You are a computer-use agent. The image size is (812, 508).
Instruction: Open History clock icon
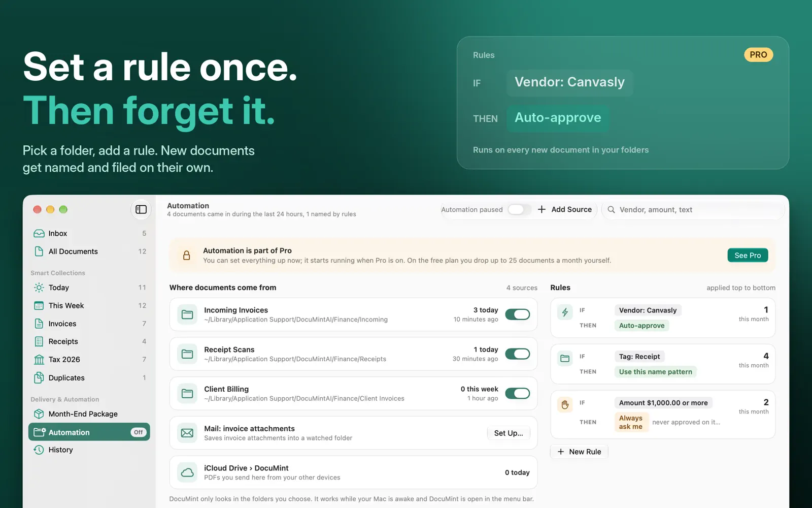pyautogui.click(x=39, y=450)
